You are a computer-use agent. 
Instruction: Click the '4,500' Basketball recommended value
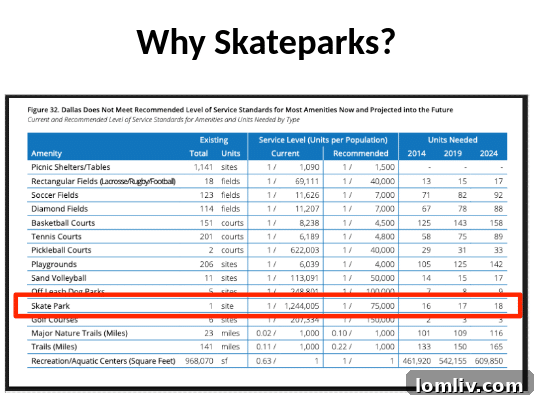coord(385,223)
